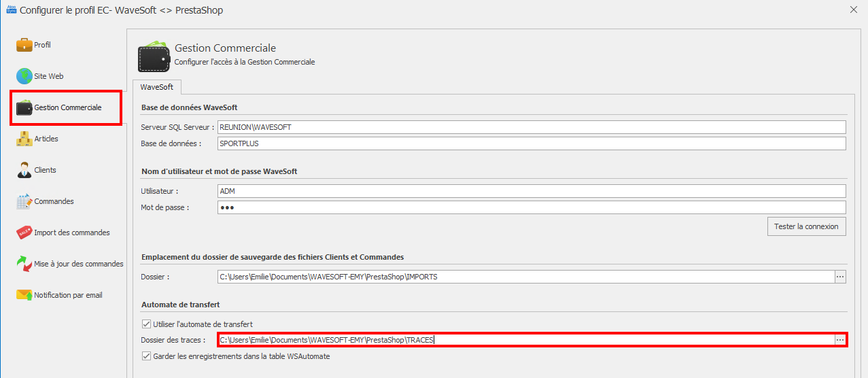Image resolution: width=868 pixels, height=378 pixels.
Task: Close the configuration window
Action: coord(854,10)
